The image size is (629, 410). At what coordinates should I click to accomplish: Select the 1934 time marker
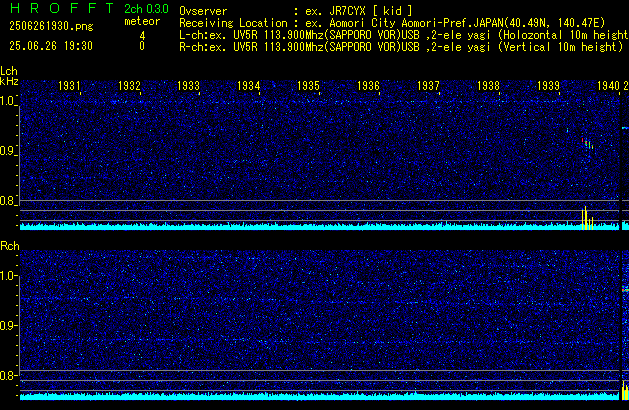coord(249,86)
